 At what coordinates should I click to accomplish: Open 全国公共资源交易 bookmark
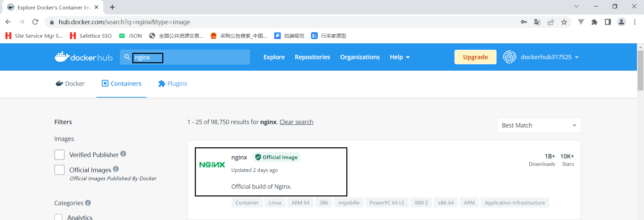pos(176,36)
